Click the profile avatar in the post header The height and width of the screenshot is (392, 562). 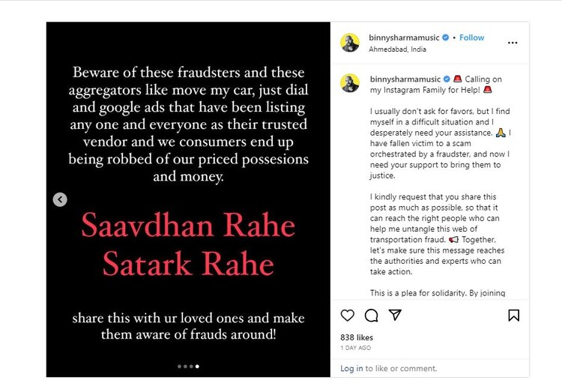point(351,43)
